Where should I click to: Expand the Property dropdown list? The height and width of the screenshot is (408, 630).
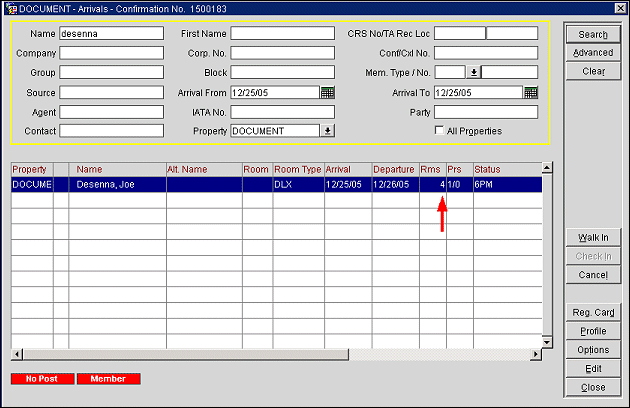tap(327, 130)
